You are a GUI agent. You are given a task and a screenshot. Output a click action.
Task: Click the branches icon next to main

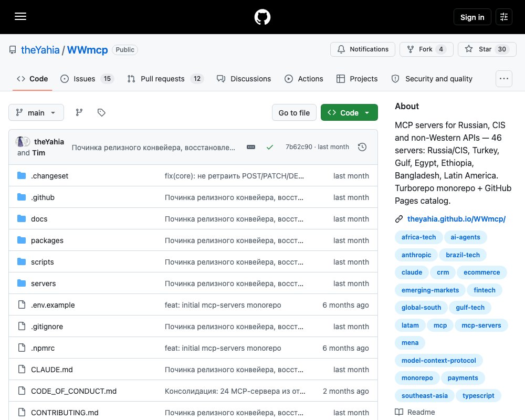click(x=79, y=112)
